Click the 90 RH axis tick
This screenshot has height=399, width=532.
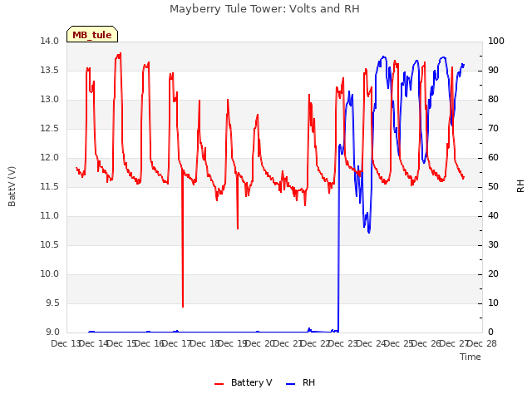(x=493, y=70)
